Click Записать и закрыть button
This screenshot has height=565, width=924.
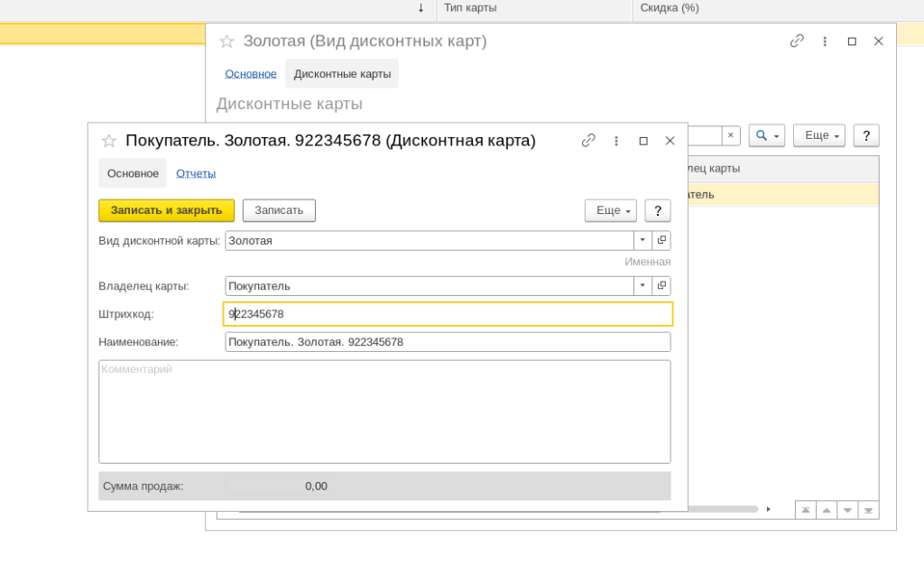point(166,210)
